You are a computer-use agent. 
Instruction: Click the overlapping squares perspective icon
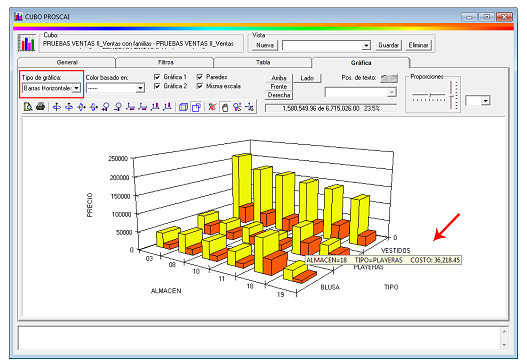click(196, 107)
